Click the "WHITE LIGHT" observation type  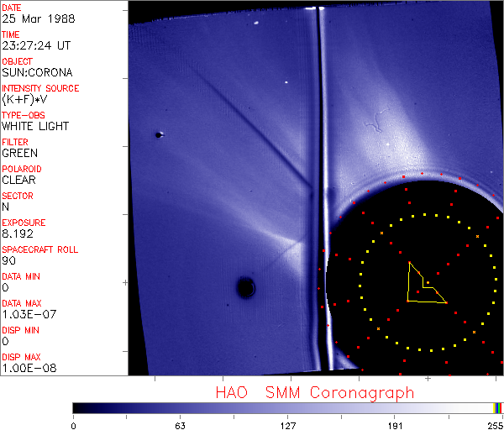35,126
